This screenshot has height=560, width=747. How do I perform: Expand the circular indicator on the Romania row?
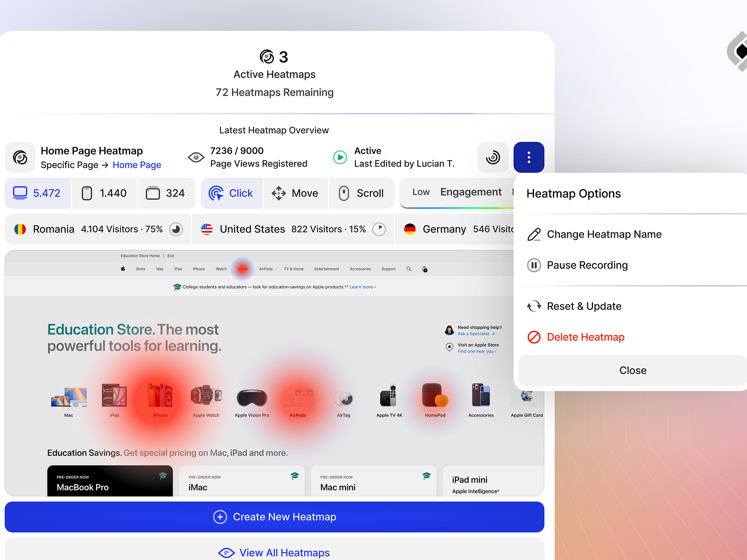(x=176, y=229)
